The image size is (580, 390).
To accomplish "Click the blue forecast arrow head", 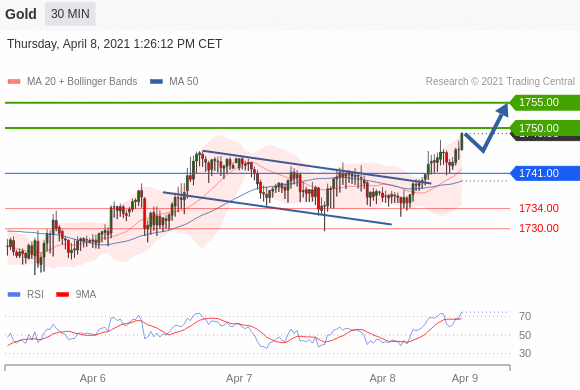I will tap(503, 110).
